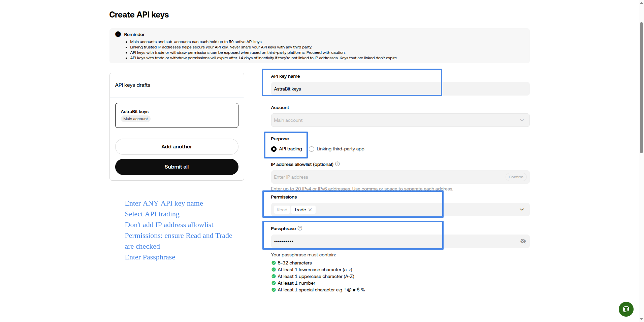The width and height of the screenshot is (644, 322).
Task: Select the API trading radio button
Action: tap(274, 149)
